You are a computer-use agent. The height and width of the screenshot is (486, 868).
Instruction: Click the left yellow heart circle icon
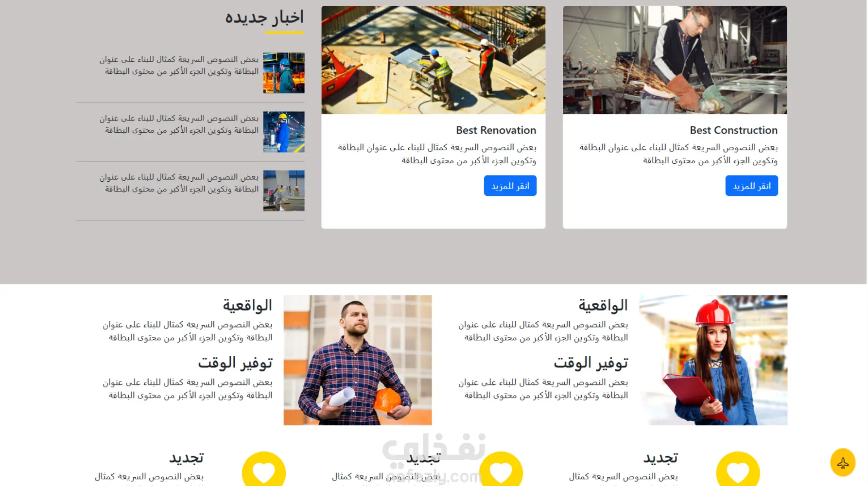[264, 469]
